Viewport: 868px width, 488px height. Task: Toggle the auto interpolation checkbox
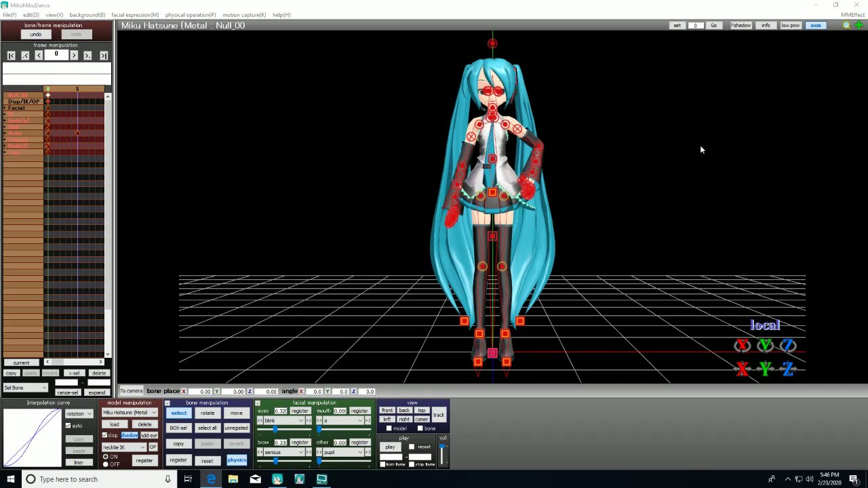point(68,426)
